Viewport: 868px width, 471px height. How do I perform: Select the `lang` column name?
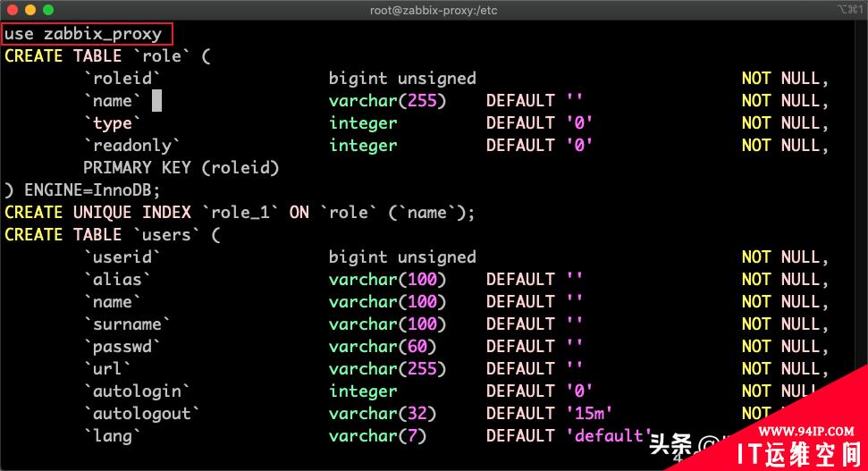(x=113, y=435)
